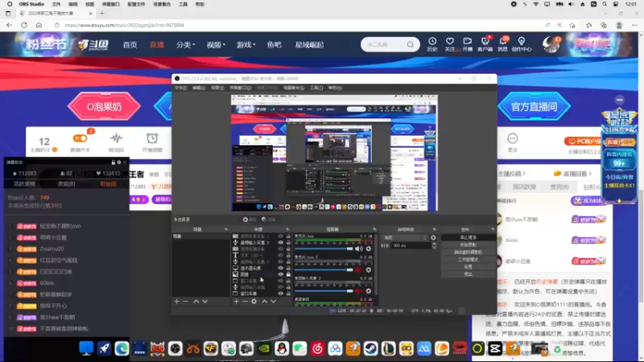
Task: Open Microsoft Edge from the dock
Action: click(x=122, y=348)
